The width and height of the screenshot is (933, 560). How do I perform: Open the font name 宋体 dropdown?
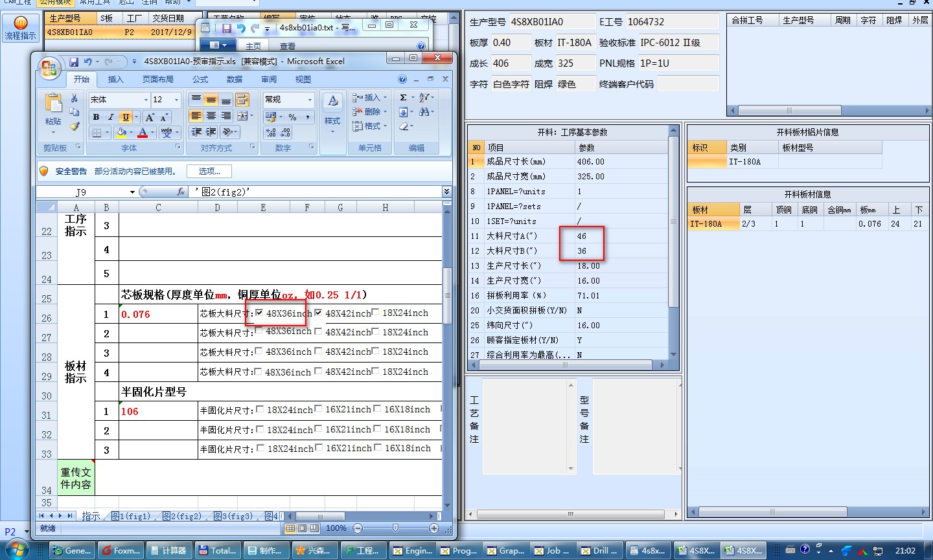point(145,100)
